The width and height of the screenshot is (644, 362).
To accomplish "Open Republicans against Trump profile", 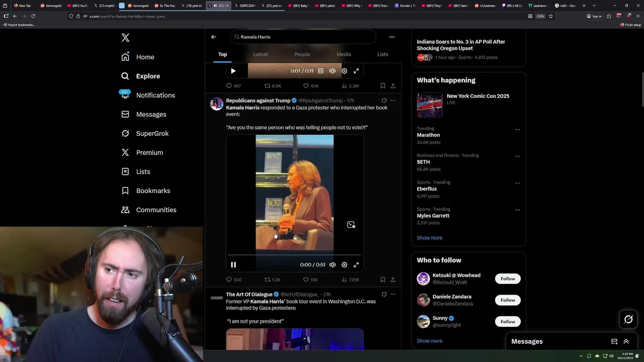I will [x=258, y=101].
